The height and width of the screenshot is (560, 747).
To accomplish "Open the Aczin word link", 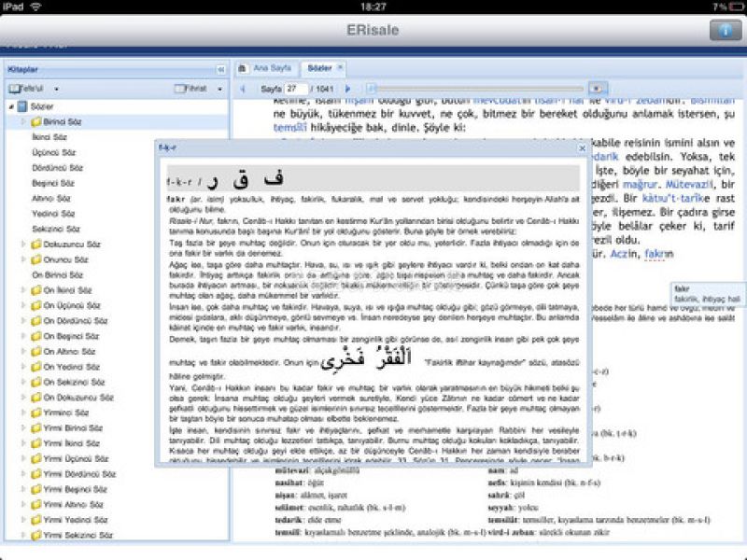I will 623,254.
